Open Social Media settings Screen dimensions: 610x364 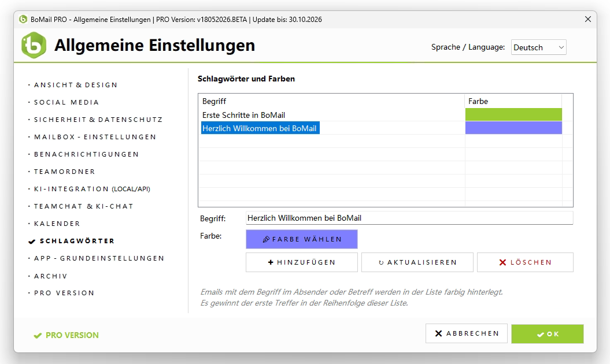coord(66,102)
